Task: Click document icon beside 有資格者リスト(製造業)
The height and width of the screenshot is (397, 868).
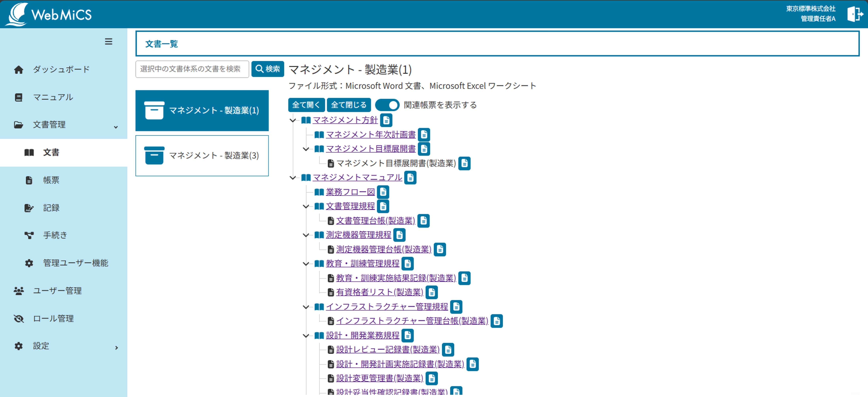Action: click(431, 292)
